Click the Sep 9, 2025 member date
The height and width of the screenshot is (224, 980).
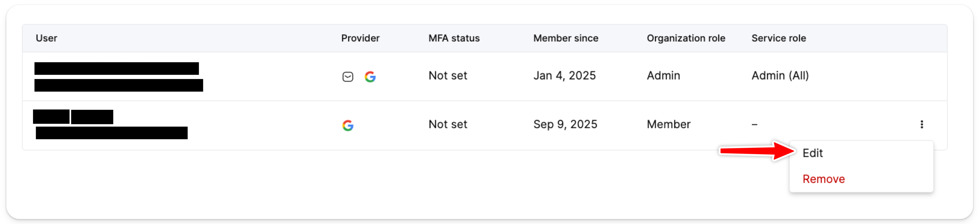tap(565, 124)
